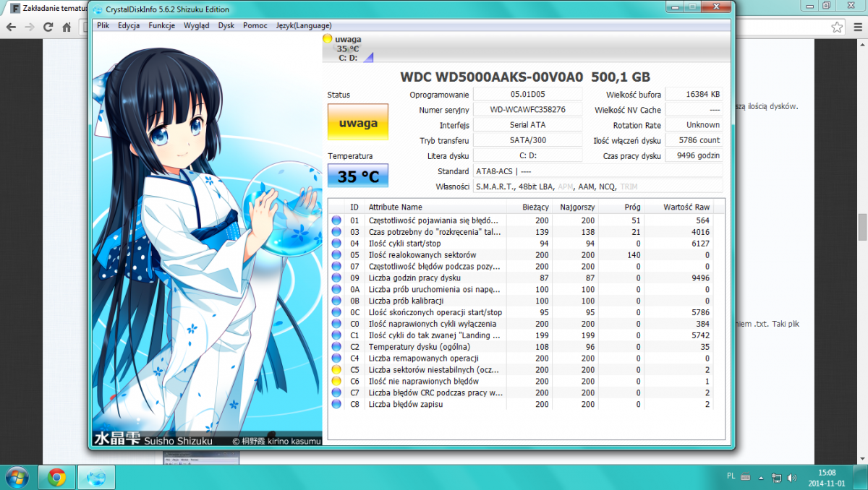The width and height of the screenshot is (868, 490).
Task: Click the Chrome page vertical scrollbar thumb
Action: tap(862, 226)
